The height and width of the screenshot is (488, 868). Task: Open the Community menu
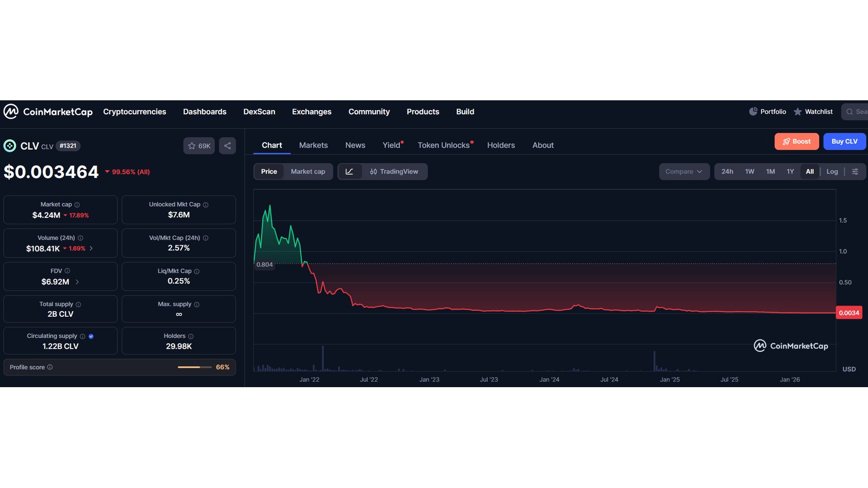click(x=369, y=112)
